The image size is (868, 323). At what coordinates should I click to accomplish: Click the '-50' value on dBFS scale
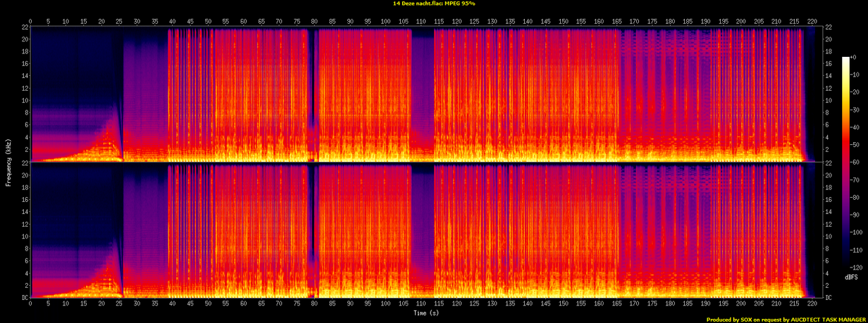coord(854,146)
